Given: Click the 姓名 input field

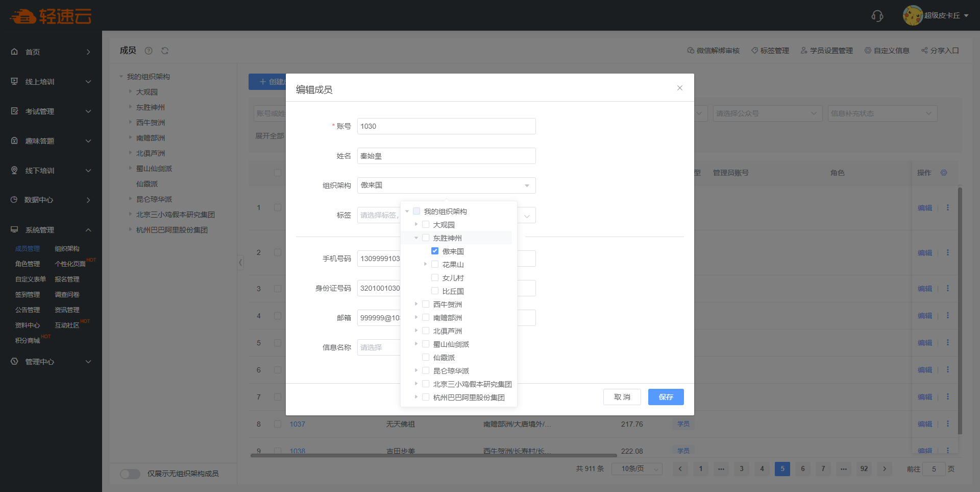Looking at the screenshot, I should tap(446, 156).
